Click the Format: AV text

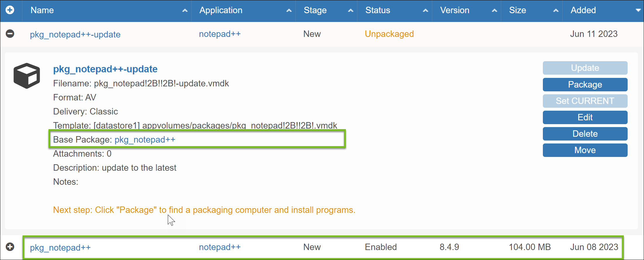coord(75,97)
